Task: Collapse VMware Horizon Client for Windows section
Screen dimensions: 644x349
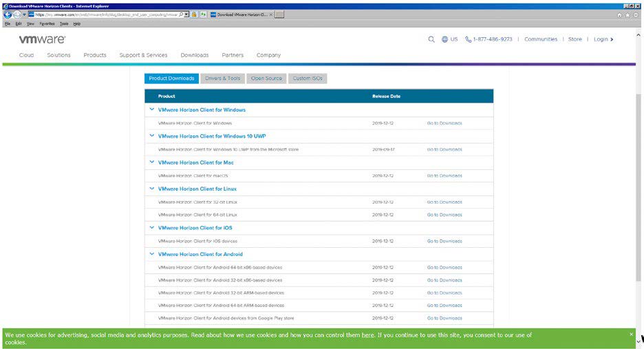Action: (x=151, y=109)
